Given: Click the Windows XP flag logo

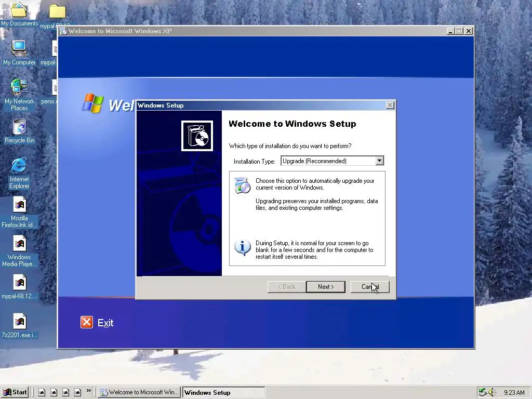Looking at the screenshot, I should [92, 103].
